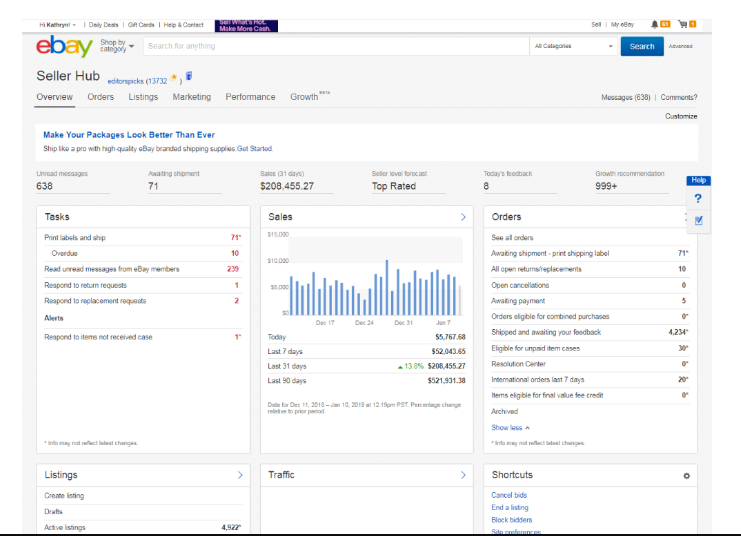Open Listings panel arrow
Image resolution: width=741 pixels, height=536 pixels.
[240, 475]
